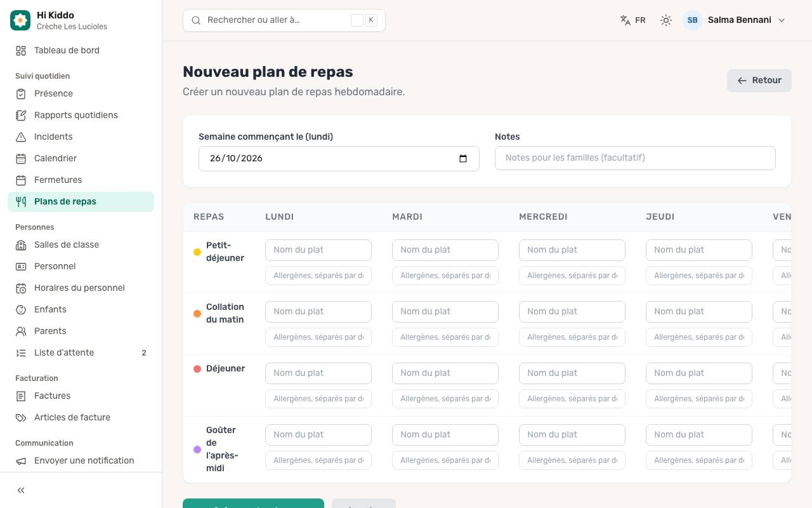Click the Liste d'attente list icon
The image size is (812, 508).
21,353
